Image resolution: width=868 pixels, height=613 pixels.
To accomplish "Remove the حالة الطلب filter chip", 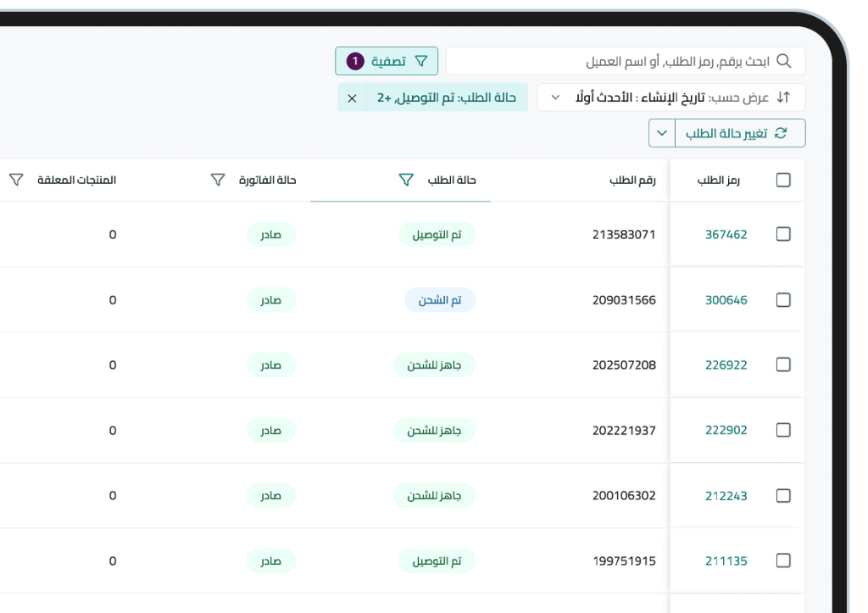I will click(352, 98).
